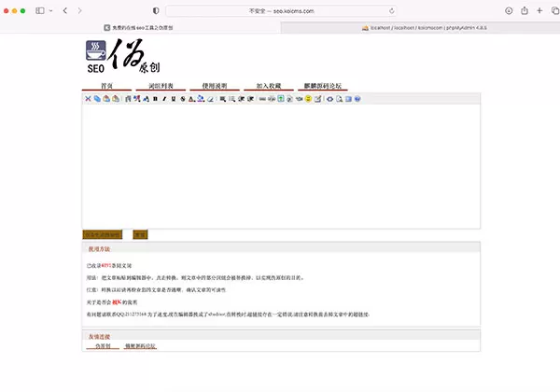Open the 使用说明 navigation item
This screenshot has width=560, height=392.
click(215, 86)
